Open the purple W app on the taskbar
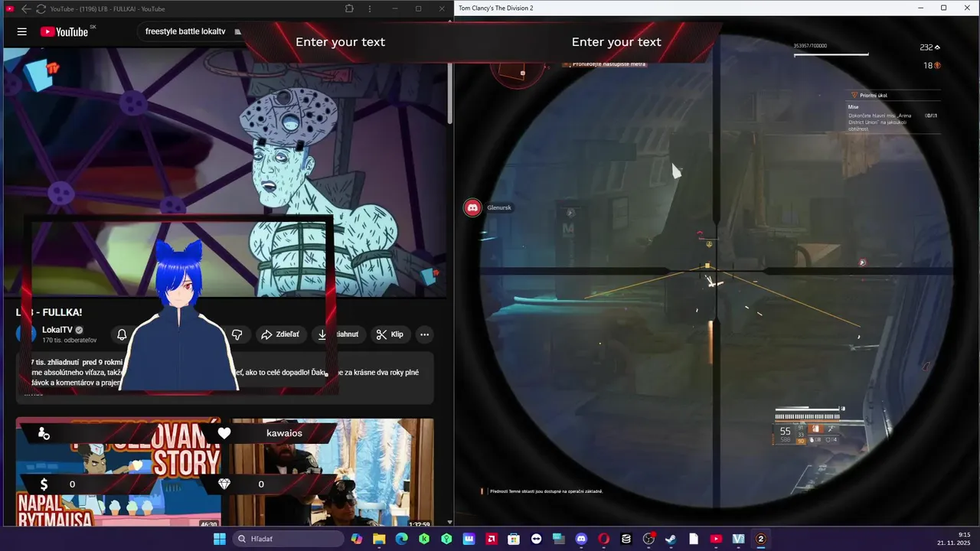The height and width of the screenshot is (551, 980). (469, 539)
